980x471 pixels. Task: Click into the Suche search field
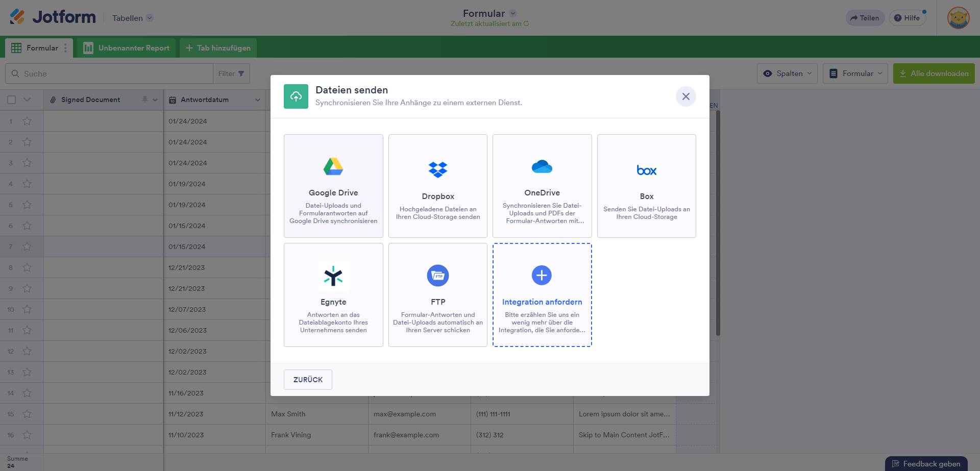[x=112, y=73]
